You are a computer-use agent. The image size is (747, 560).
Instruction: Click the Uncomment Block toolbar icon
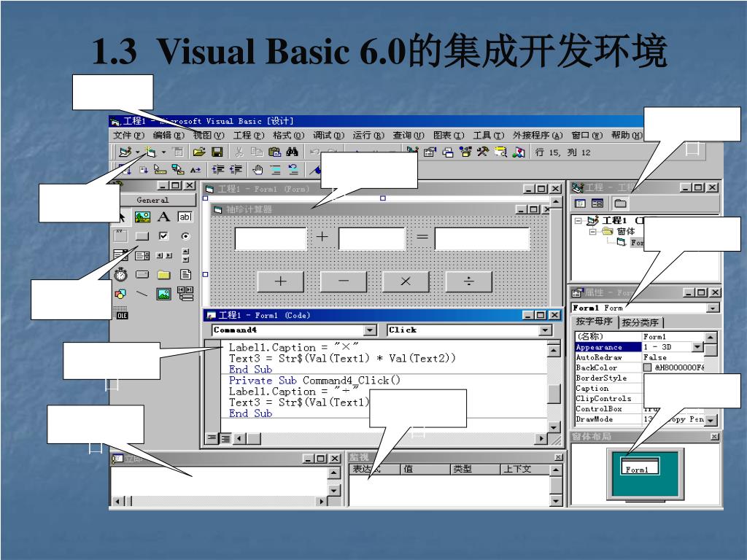pyautogui.click(x=293, y=169)
